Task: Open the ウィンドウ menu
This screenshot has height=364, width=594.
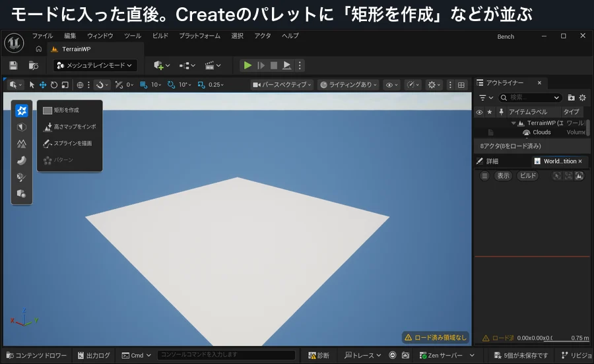Action: coord(100,36)
